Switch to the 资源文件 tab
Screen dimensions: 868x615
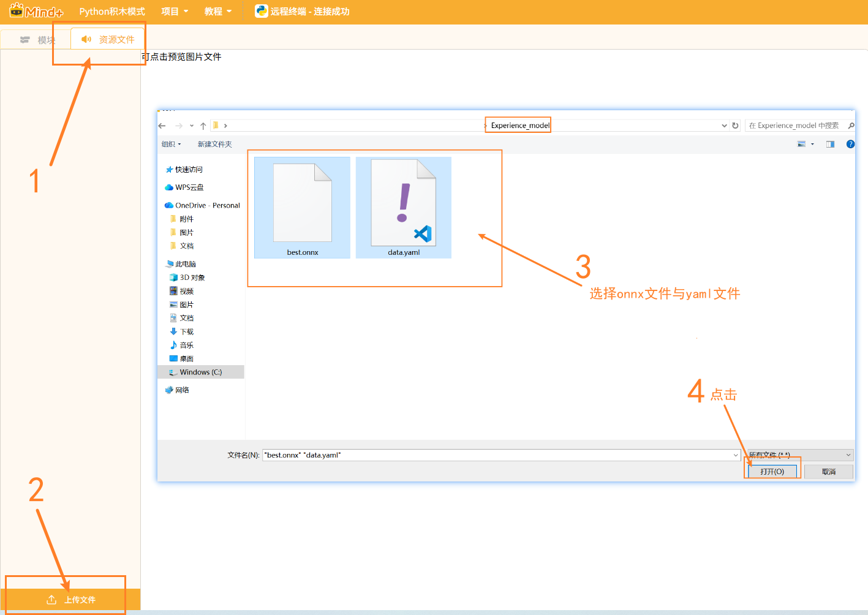(108, 39)
